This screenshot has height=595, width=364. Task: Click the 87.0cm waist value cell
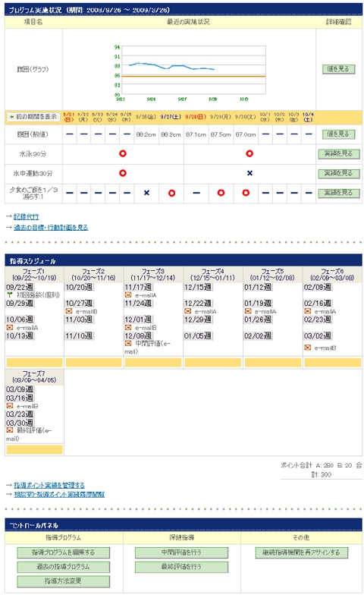246,134
